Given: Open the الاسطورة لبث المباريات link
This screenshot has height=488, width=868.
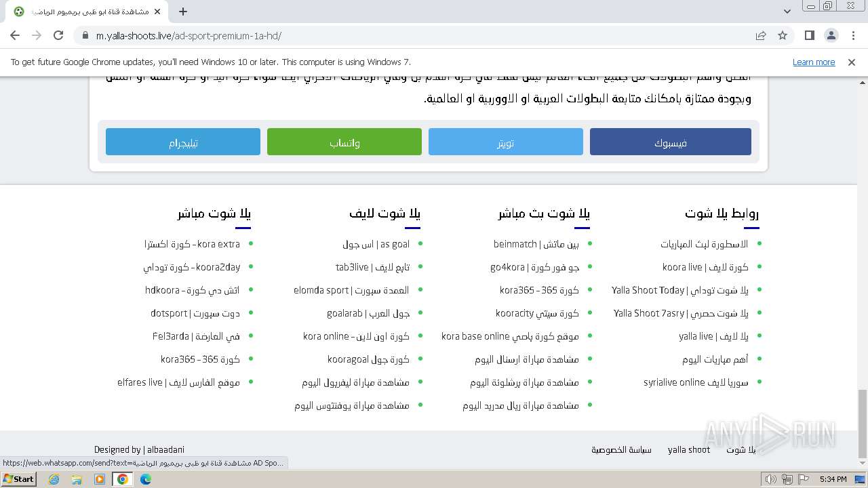Looking at the screenshot, I should pos(704,244).
